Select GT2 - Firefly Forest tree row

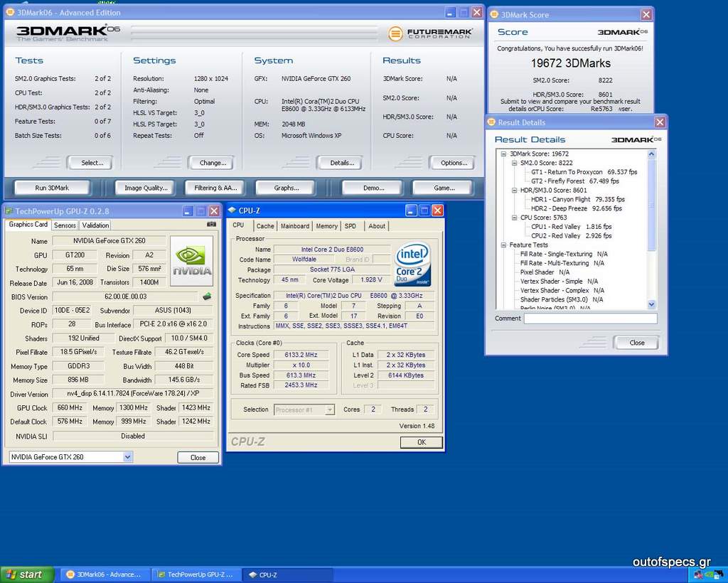(x=574, y=181)
